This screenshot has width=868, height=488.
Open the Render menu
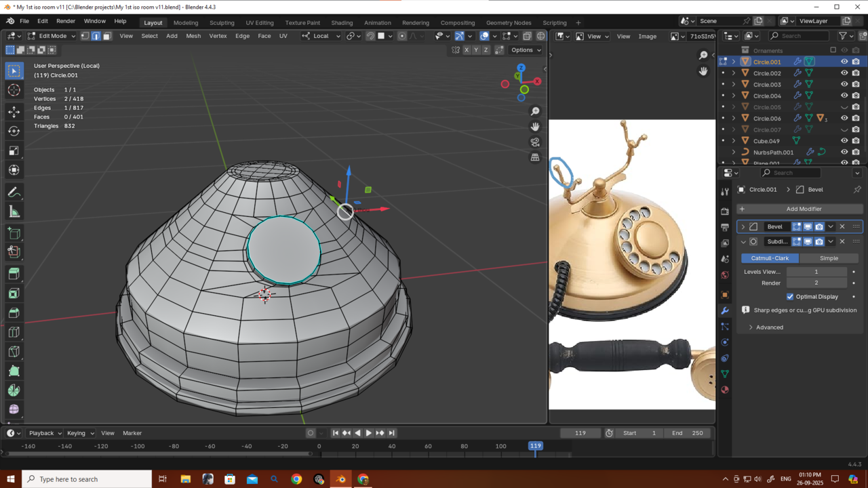66,21
